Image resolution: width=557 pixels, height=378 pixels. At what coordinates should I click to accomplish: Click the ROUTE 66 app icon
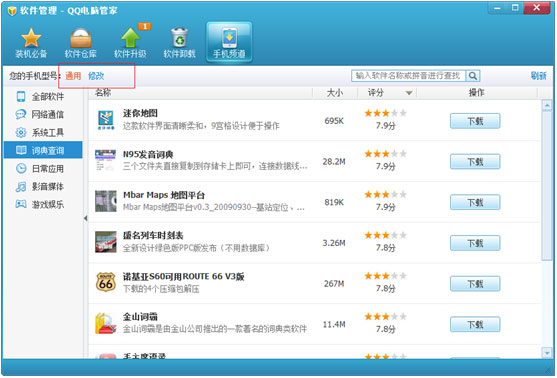coord(106,282)
